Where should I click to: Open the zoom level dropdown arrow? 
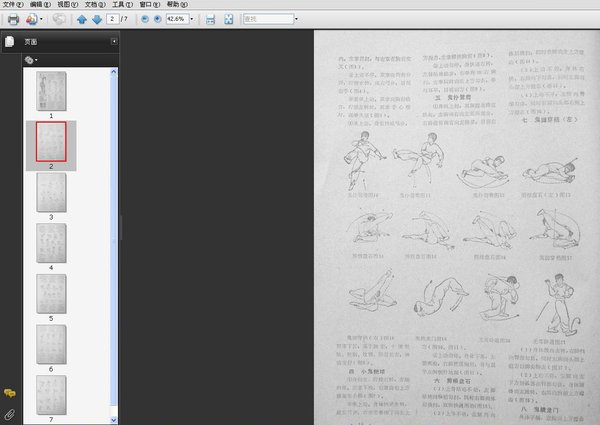tap(192, 19)
